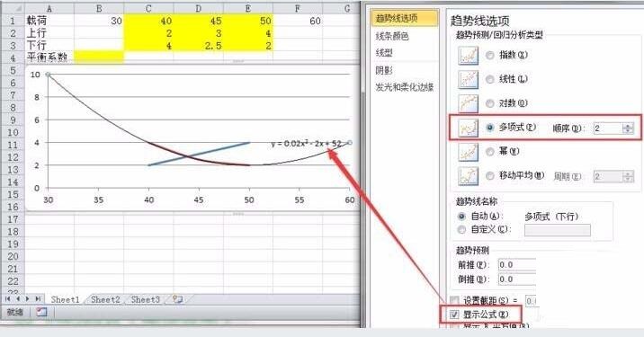
Task: Click the moving average (移动平均) trendline icon
Action: (x=469, y=175)
